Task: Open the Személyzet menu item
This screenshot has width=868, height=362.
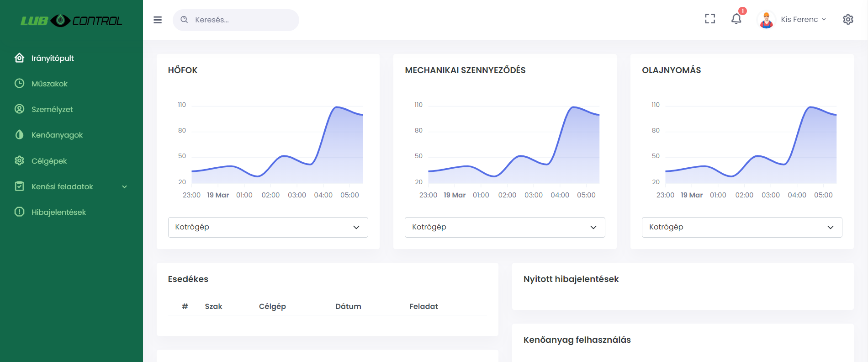Action: (x=52, y=109)
